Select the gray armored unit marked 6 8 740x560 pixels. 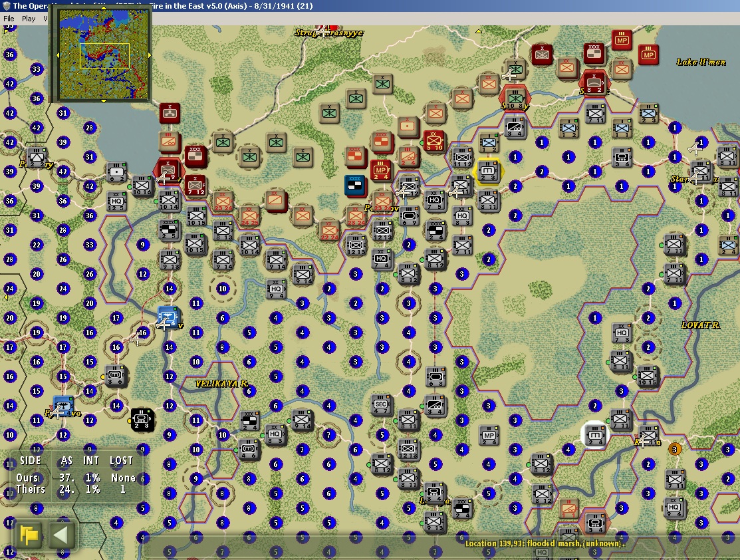tap(435, 377)
